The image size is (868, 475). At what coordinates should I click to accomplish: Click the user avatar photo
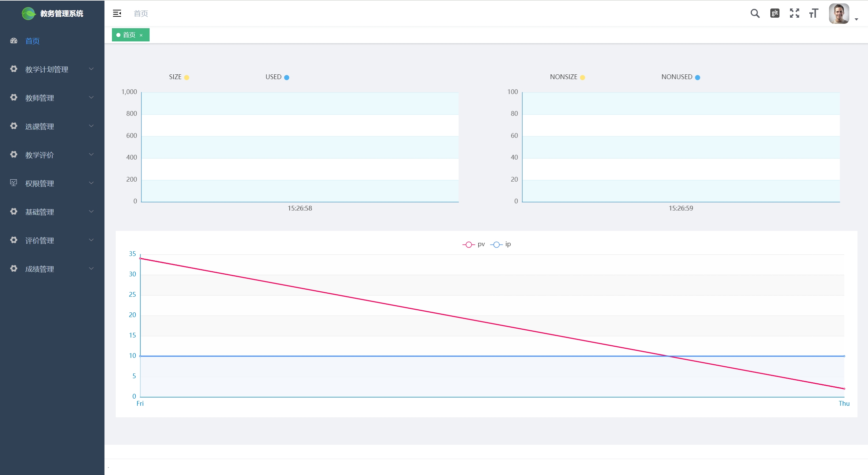tap(838, 14)
